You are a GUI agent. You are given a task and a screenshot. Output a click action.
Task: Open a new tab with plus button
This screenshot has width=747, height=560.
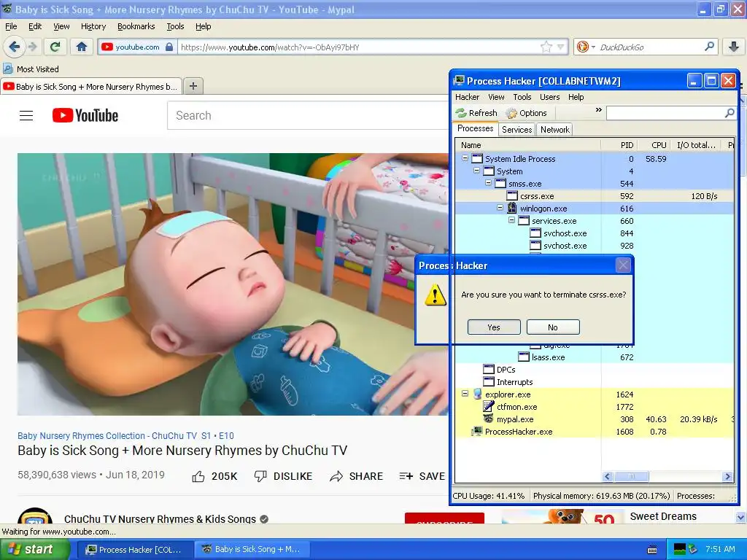click(x=193, y=86)
